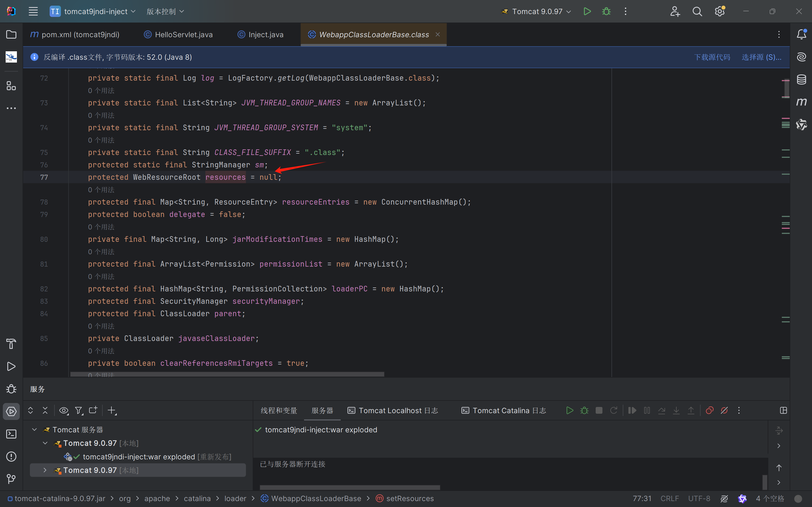
Task: Toggle the eye view options in Services
Action: [x=63, y=410]
